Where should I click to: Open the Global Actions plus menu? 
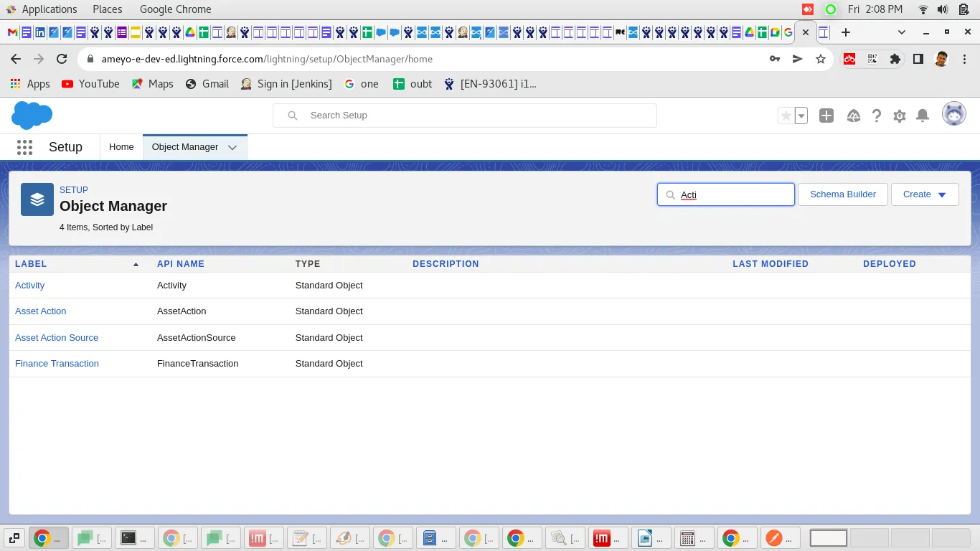(x=826, y=116)
